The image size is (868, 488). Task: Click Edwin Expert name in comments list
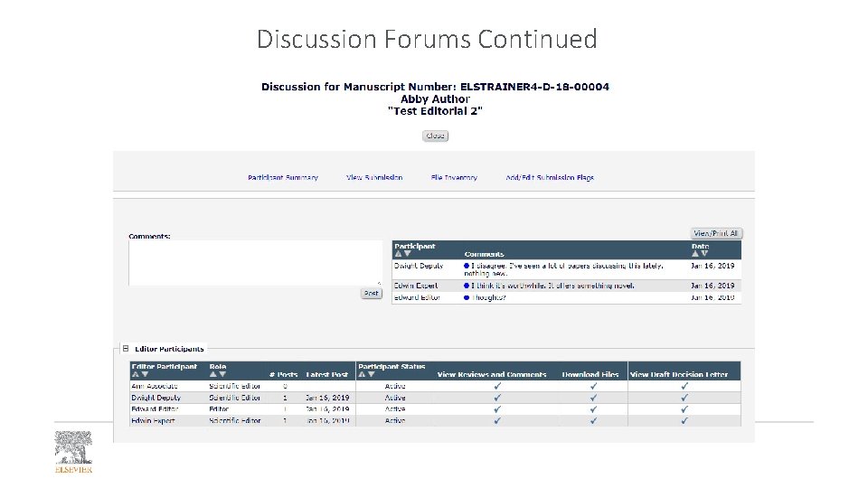tap(416, 286)
